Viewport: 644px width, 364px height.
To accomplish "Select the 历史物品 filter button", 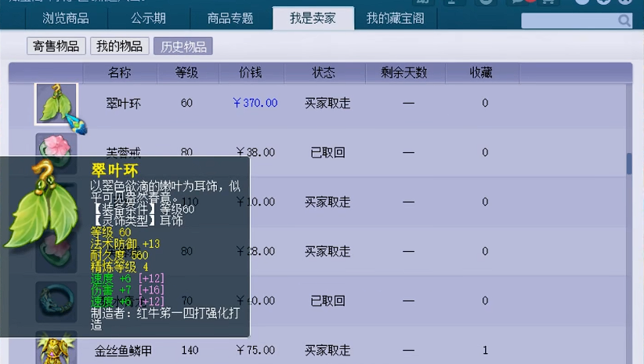I will [x=183, y=46].
